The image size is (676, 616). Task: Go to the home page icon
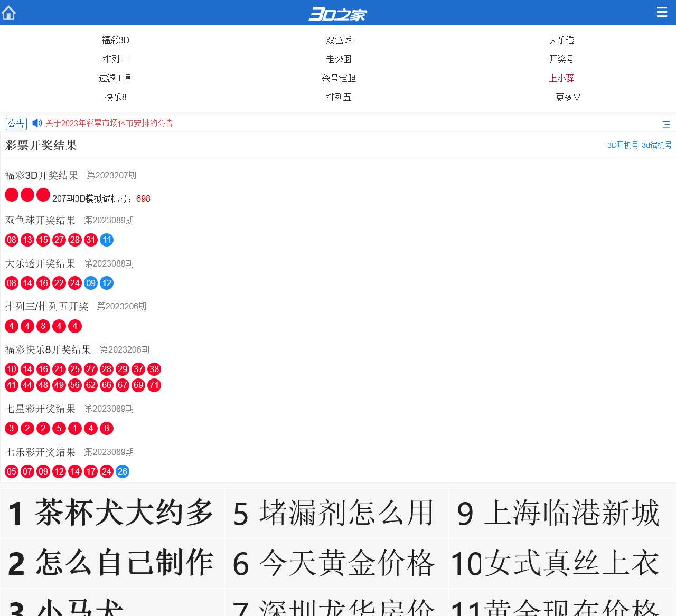(x=9, y=13)
